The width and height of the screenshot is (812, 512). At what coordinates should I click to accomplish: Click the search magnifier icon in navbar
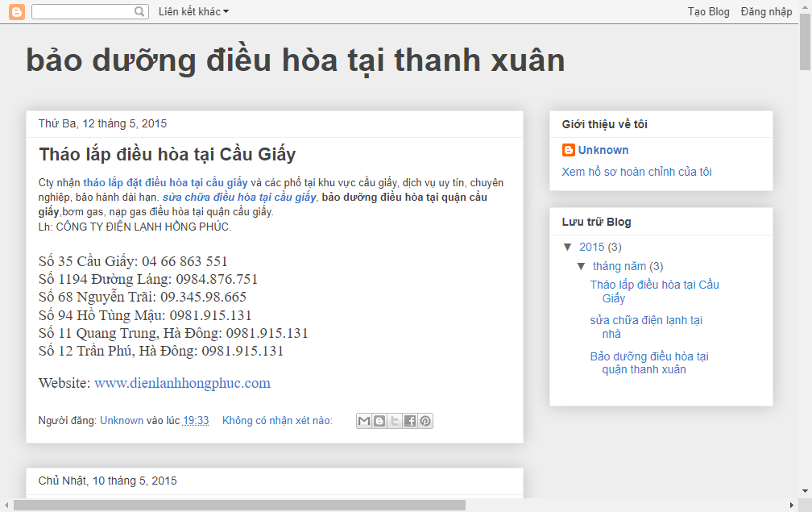(139, 11)
